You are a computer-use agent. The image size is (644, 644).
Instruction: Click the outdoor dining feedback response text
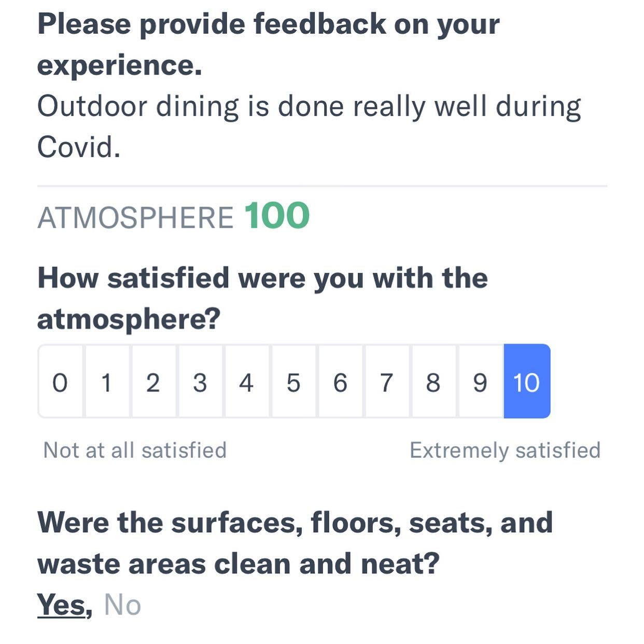[x=309, y=127]
